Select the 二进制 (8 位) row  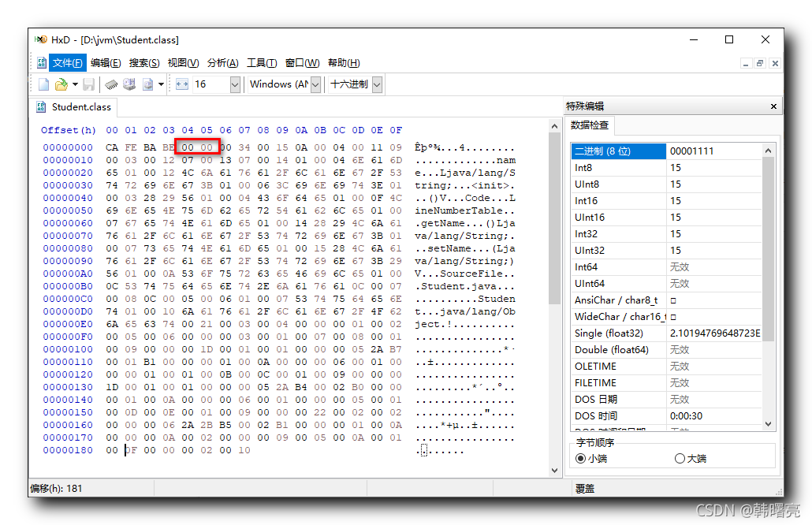coord(668,151)
